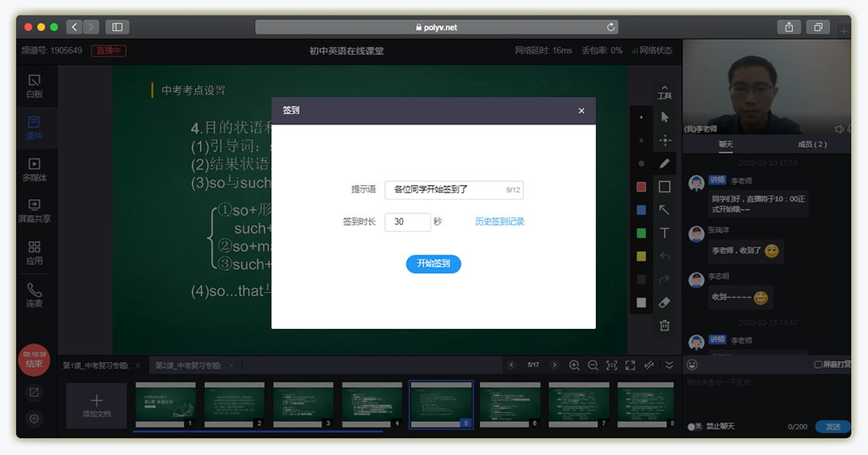Open the 白板 whiteboard panel

[x=35, y=86]
